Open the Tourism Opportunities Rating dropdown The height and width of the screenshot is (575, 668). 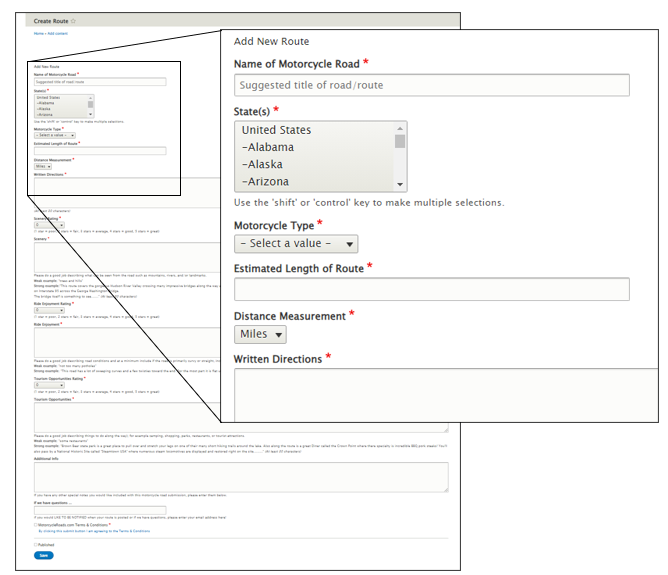(x=48, y=385)
